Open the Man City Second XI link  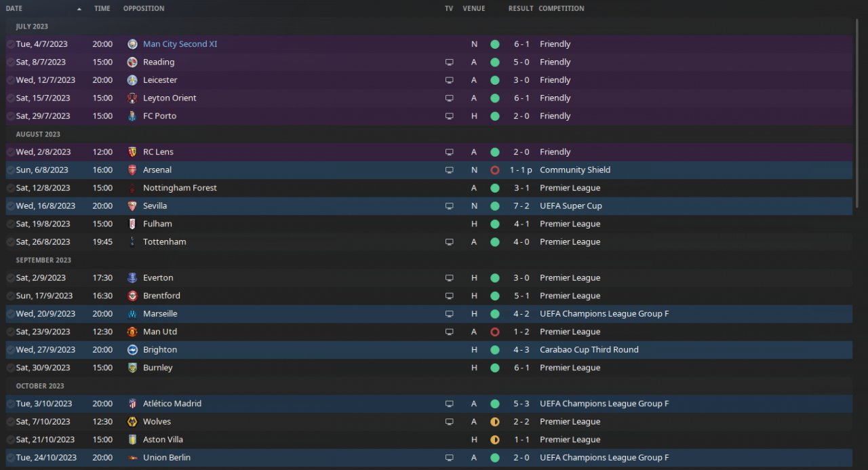pos(180,44)
